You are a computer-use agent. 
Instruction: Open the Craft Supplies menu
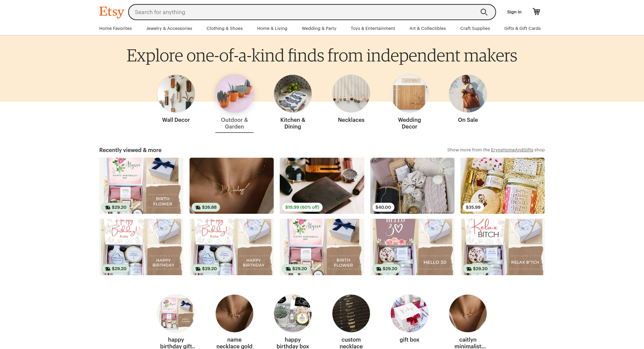(475, 28)
